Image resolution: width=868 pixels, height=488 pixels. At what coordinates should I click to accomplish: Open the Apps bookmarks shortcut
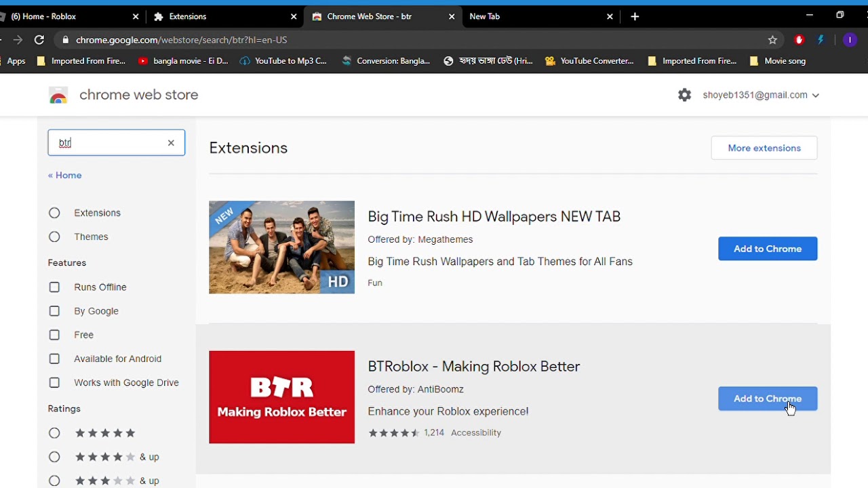[13, 61]
